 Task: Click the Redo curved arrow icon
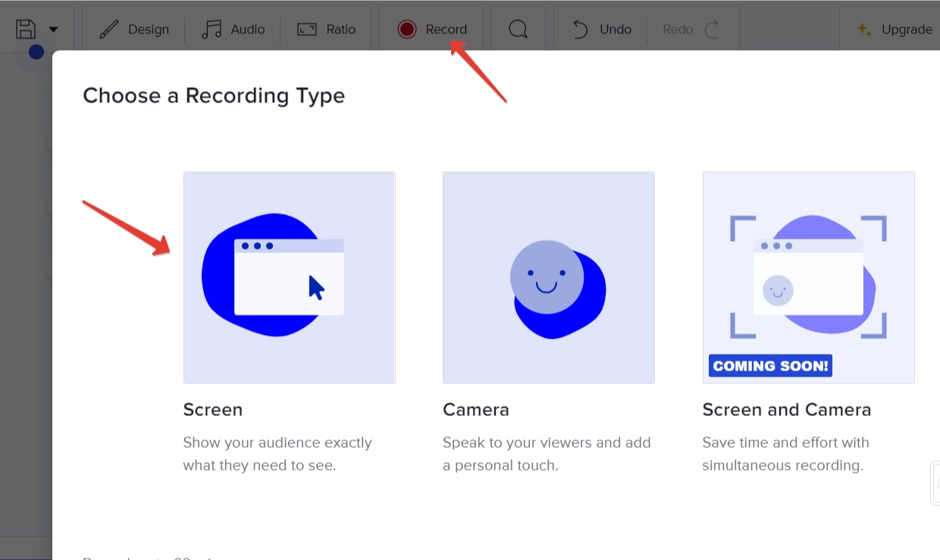click(x=712, y=30)
